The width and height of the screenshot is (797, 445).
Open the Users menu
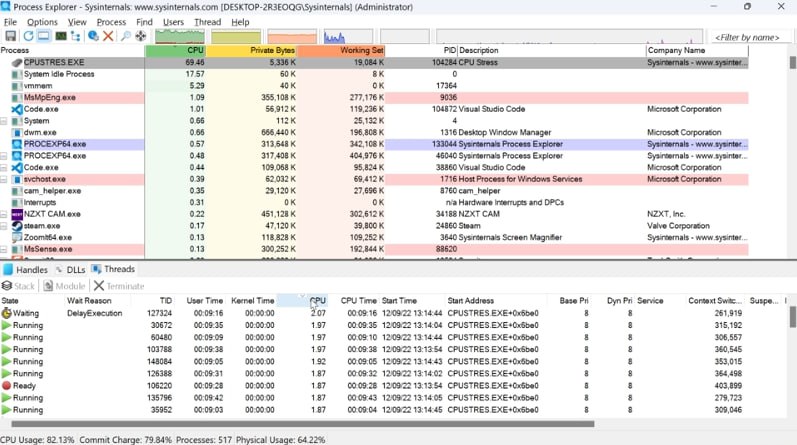coord(173,22)
